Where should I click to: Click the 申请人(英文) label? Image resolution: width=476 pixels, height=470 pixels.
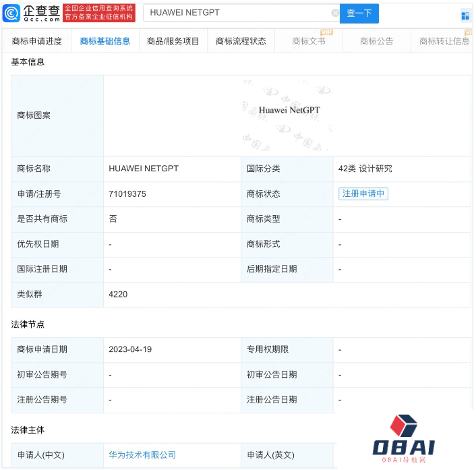[271, 454]
